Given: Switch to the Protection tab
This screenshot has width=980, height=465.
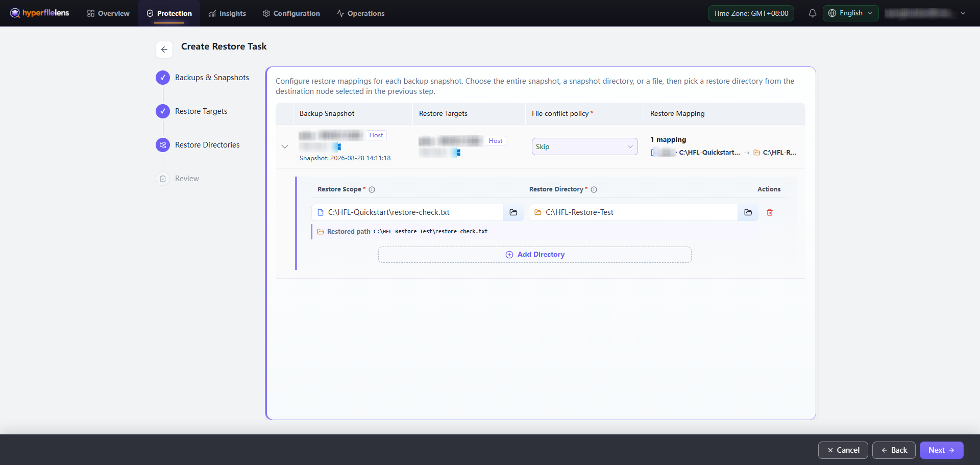Looking at the screenshot, I should pyautogui.click(x=169, y=13).
